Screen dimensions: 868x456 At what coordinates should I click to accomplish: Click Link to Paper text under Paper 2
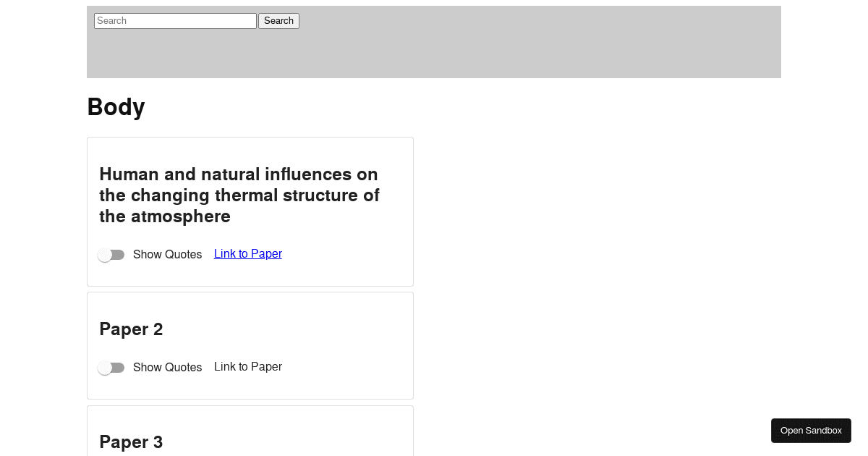248,367
